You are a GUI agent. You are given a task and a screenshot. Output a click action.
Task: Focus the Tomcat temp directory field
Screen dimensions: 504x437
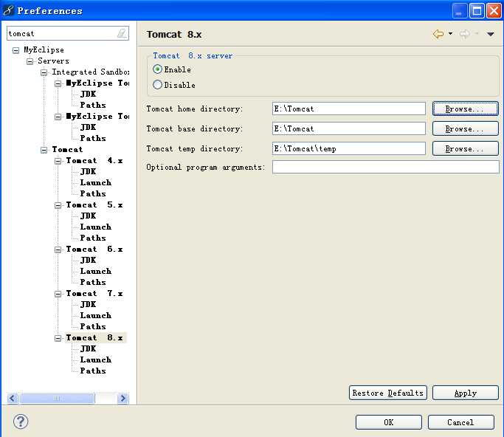pos(349,148)
